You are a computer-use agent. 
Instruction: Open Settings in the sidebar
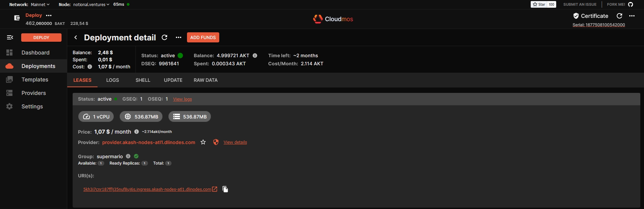point(34,106)
